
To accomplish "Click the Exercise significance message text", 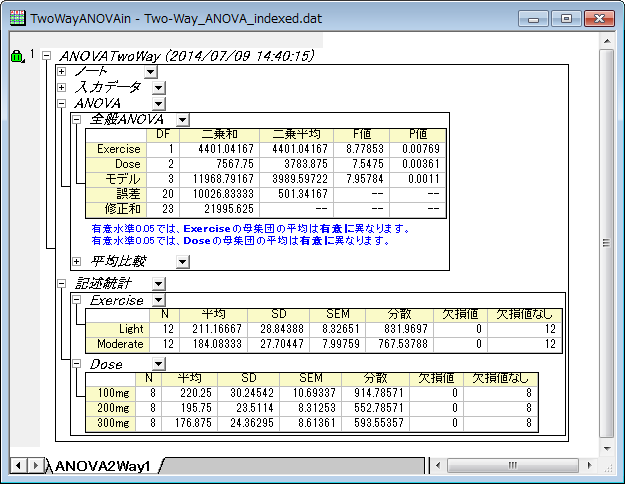I will point(251,229).
